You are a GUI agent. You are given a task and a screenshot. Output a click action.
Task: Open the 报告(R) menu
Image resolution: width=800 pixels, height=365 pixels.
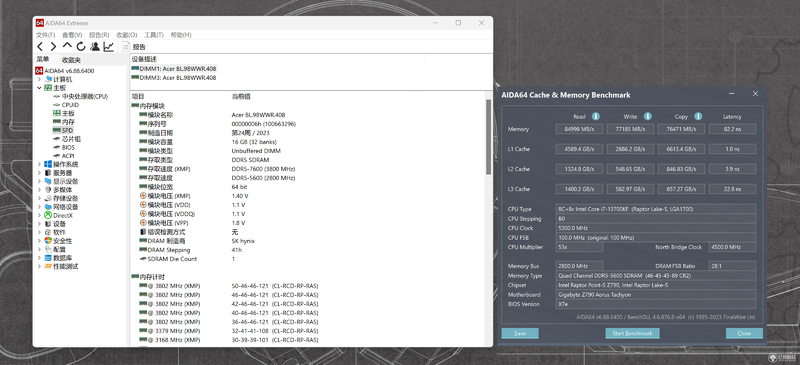coord(99,35)
